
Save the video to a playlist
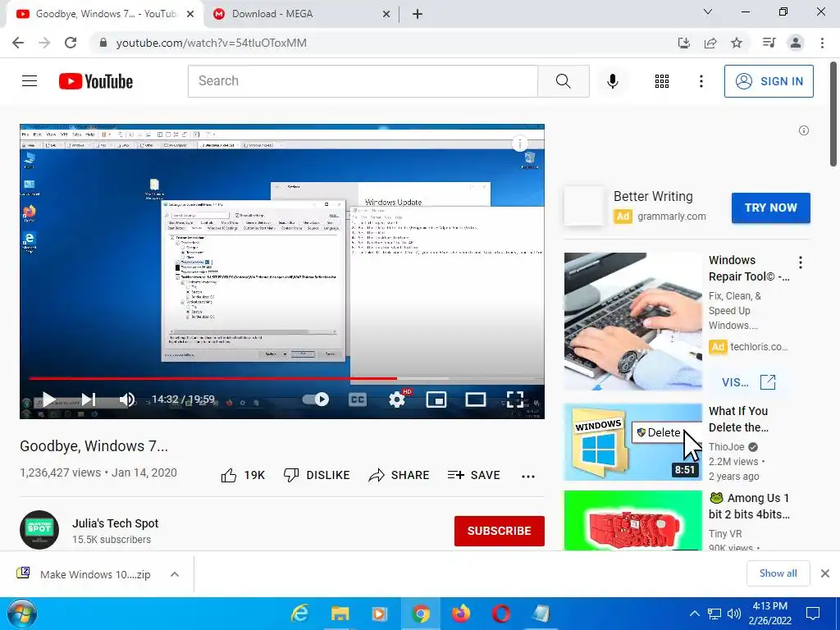click(x=473, y=475)
